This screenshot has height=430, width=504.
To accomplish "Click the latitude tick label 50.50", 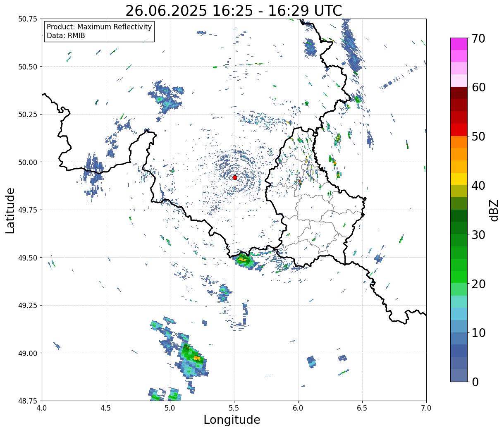I will (27, 67).
